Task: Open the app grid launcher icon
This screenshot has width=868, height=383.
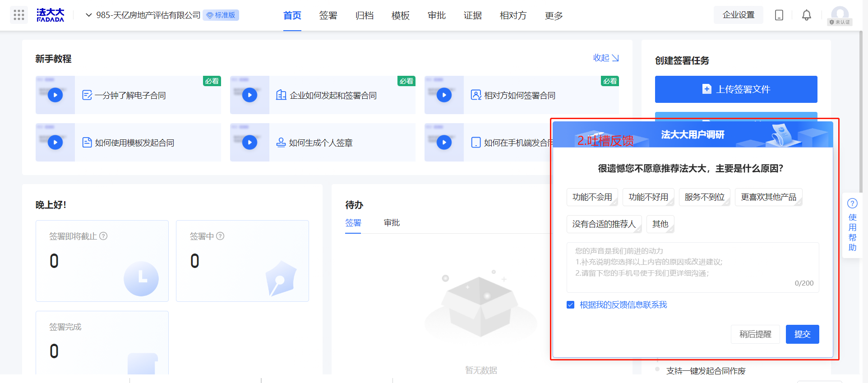Action: pyautogui.click(x=19, y=15)
